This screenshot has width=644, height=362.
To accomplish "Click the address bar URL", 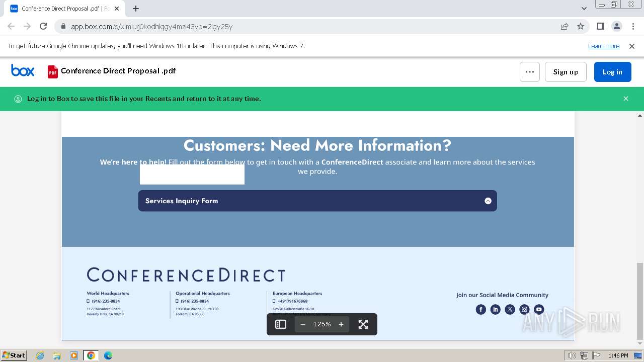I will point(151,26).
